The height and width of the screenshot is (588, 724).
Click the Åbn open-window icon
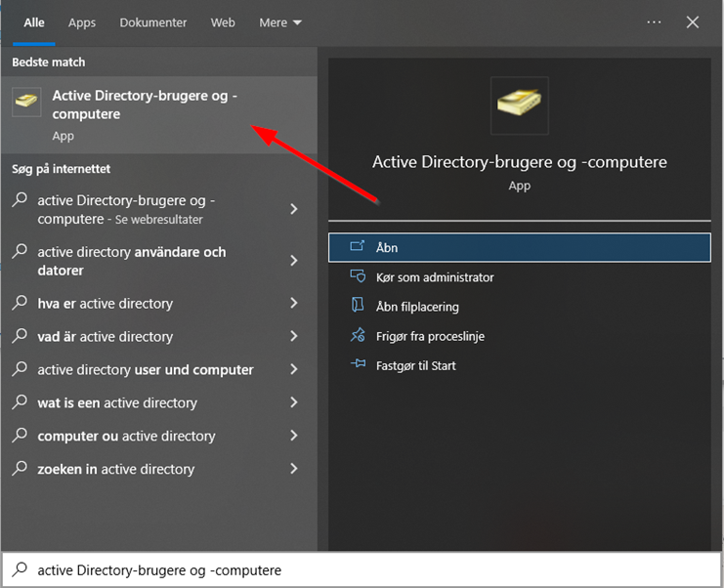point(358,246)
